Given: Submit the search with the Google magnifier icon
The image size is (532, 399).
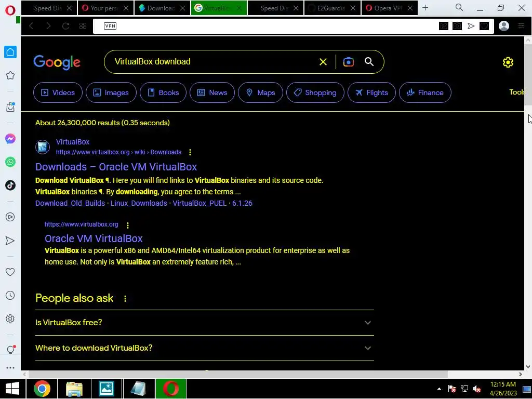Looking at the screenshot, I should point(369,62).
